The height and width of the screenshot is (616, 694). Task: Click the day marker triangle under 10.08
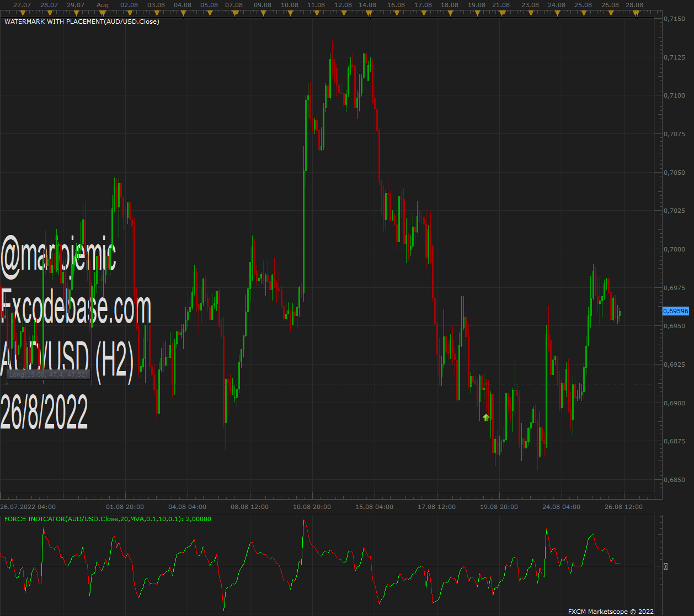click(290, 12)
